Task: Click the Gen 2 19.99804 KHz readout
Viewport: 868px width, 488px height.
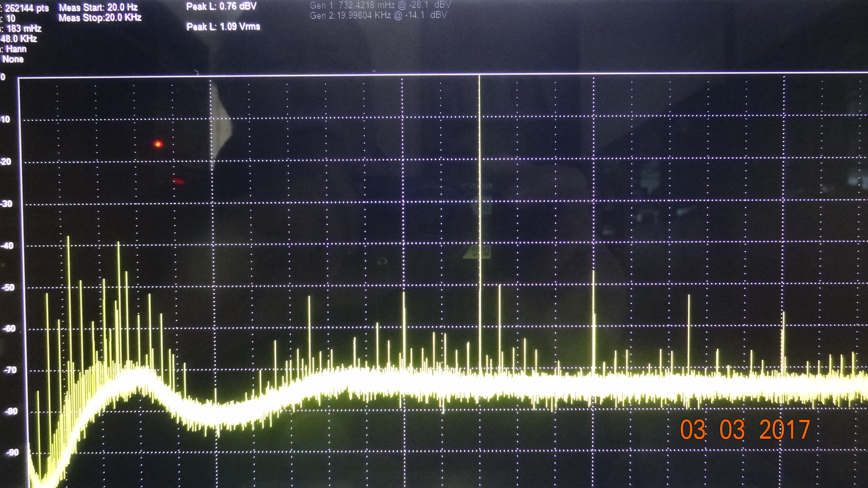Action: [378, 15]
